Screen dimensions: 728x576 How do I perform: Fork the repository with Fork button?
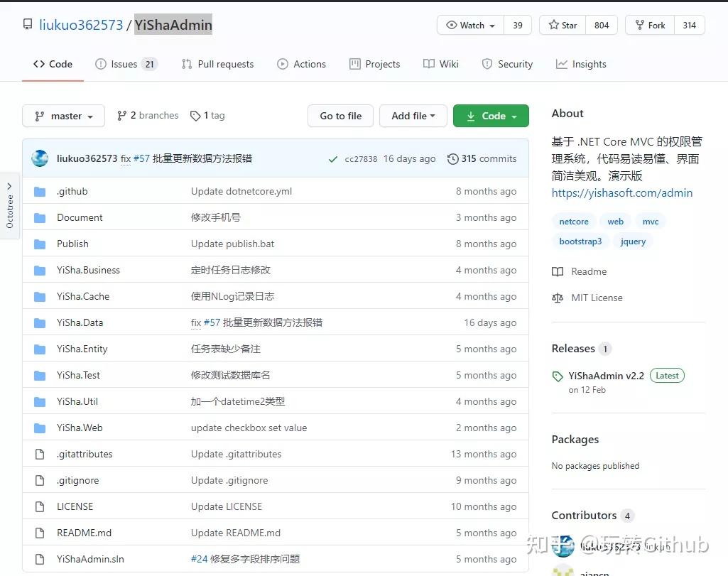650,25
